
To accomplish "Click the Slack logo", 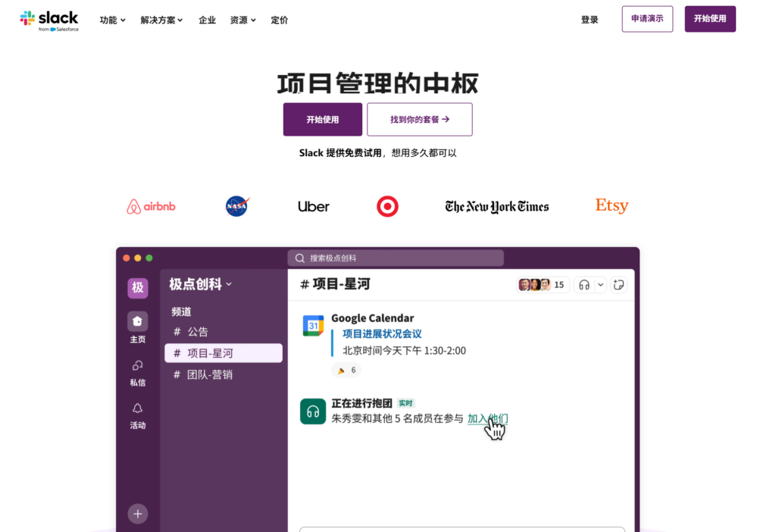I will pyautogui.click(x=48, y=19).
